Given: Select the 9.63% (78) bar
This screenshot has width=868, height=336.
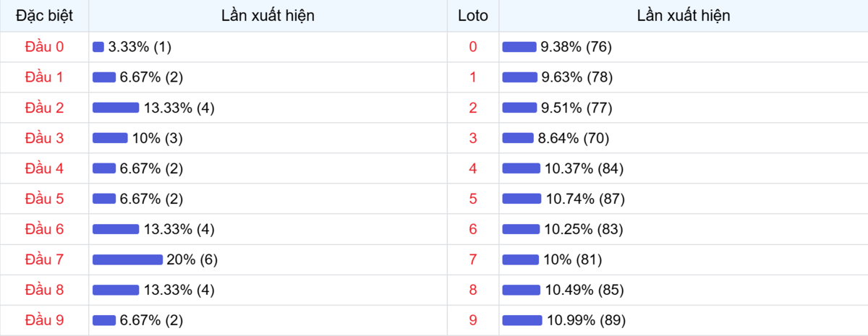Looking at the screenshot, I should pos(519,77).
